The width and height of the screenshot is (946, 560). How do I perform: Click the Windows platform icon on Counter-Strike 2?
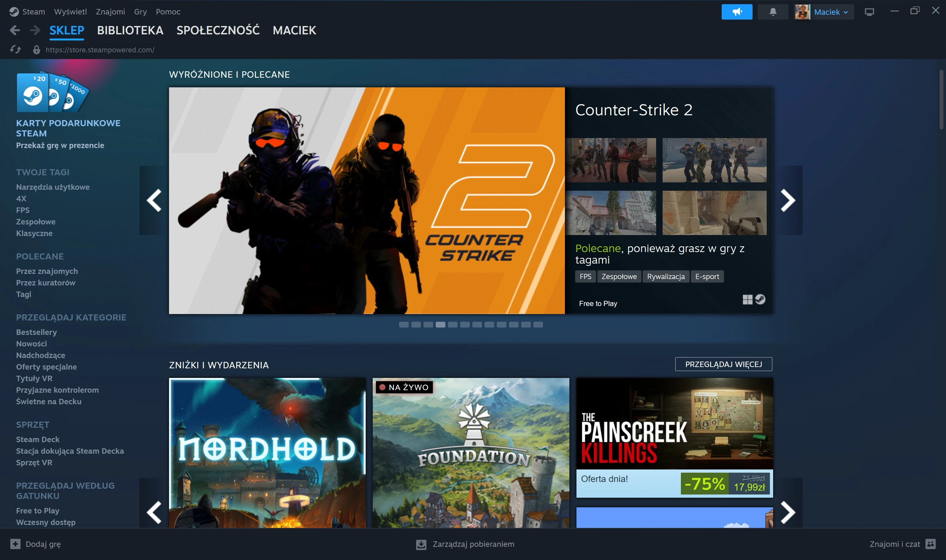(747, 300)
